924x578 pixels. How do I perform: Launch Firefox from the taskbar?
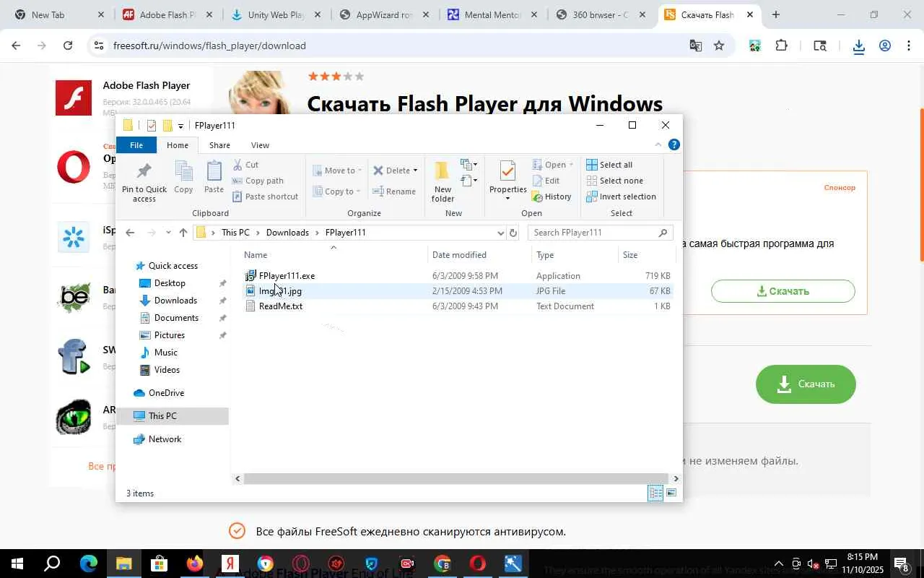pyautogui.click(x=194, y=564)
